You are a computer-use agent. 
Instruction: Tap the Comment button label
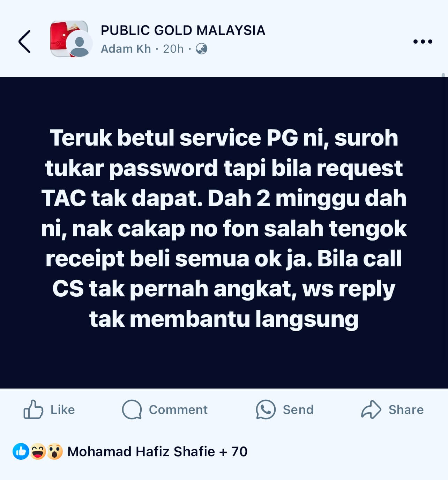click(x=178, y=409)
